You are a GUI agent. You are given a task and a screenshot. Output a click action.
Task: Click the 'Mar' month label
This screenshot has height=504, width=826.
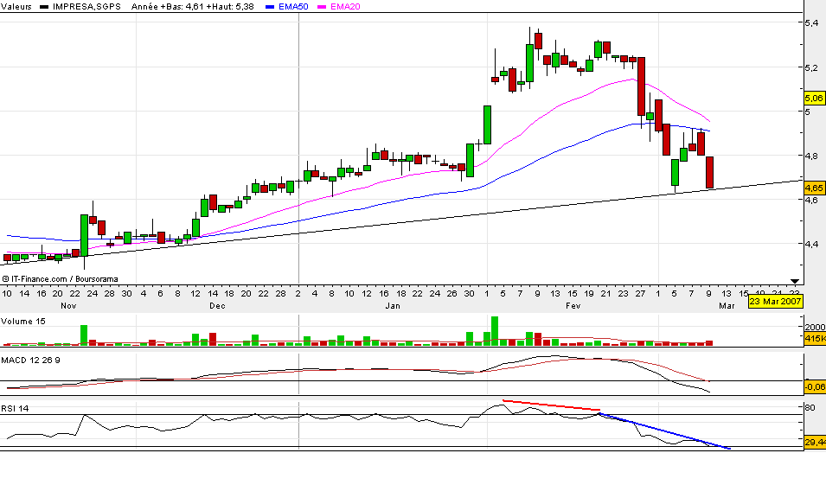(727, 305)
